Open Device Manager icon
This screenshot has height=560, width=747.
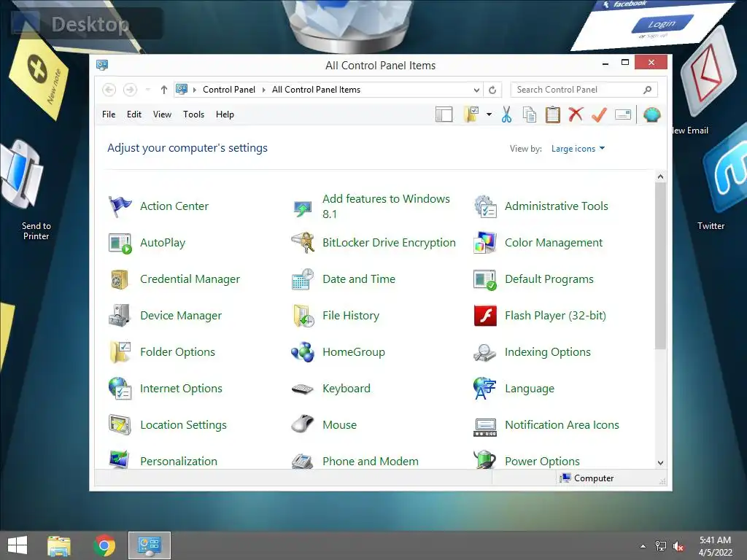click(x=120, y=316)
